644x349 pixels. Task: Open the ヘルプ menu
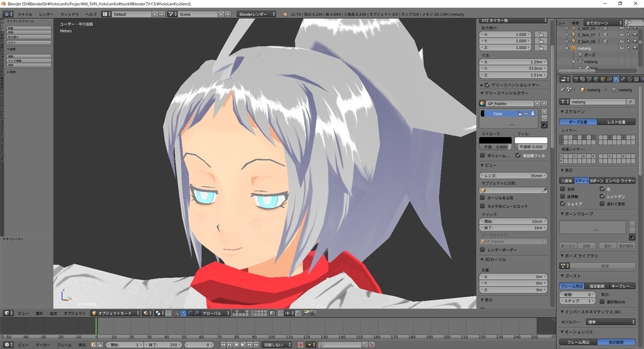(91, 14)
